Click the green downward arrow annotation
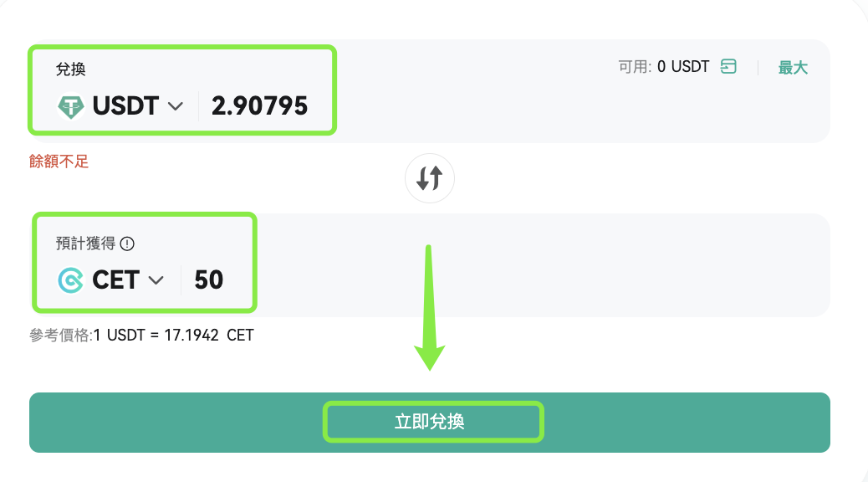Screen dimensions: 868x482 [x=429, y=310]
